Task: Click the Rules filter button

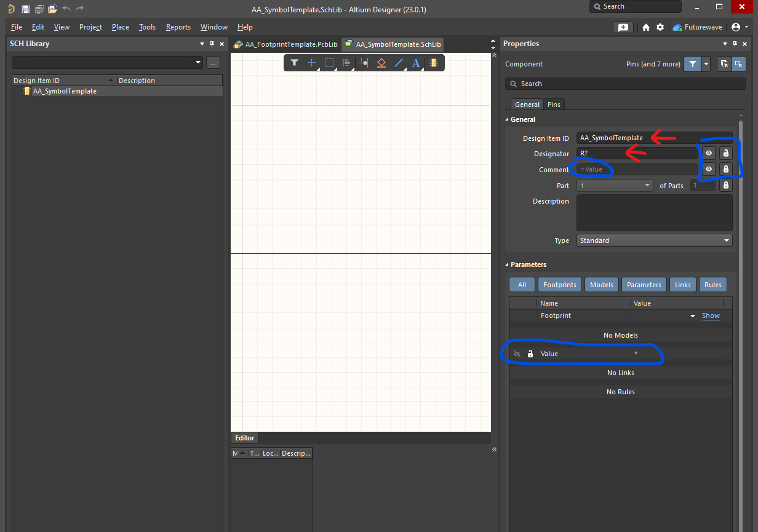Action: pyautogui.click(x=713, y=285)
